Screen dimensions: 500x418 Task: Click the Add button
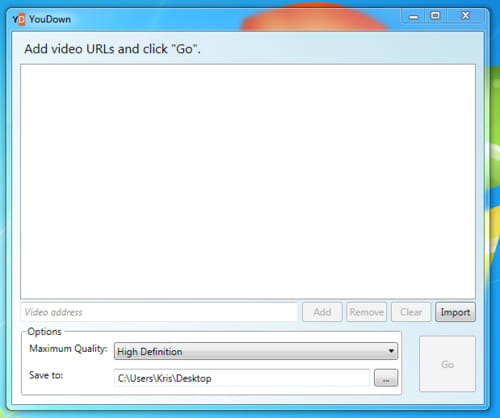coord(322,312)
